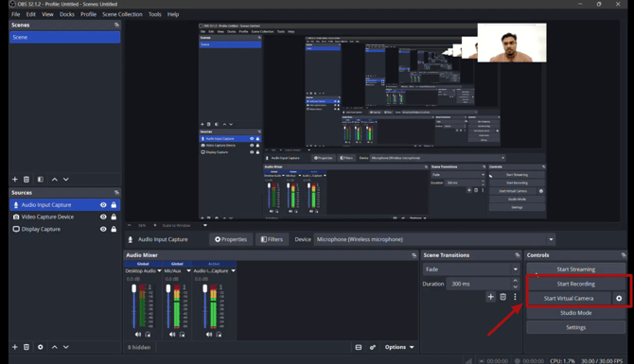Open Properties for Audio Input Capture
The height and width of the screenshot is (364, 634).
(231, 239)
